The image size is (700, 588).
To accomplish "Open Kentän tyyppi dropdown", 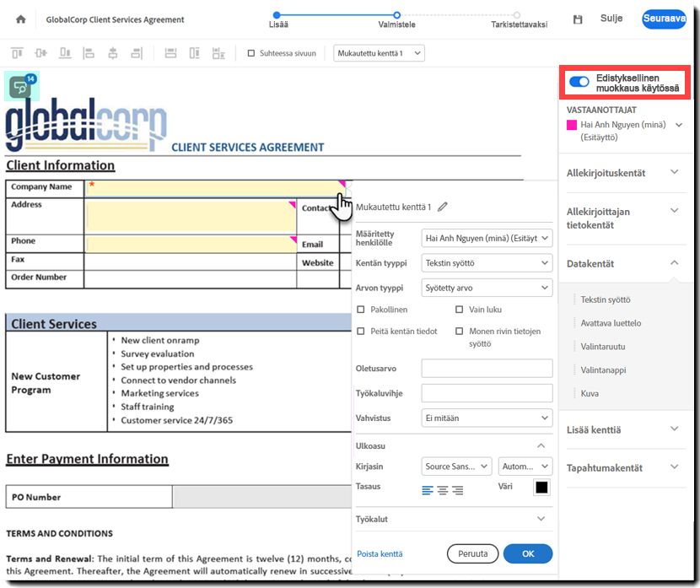I will point(487,263).
